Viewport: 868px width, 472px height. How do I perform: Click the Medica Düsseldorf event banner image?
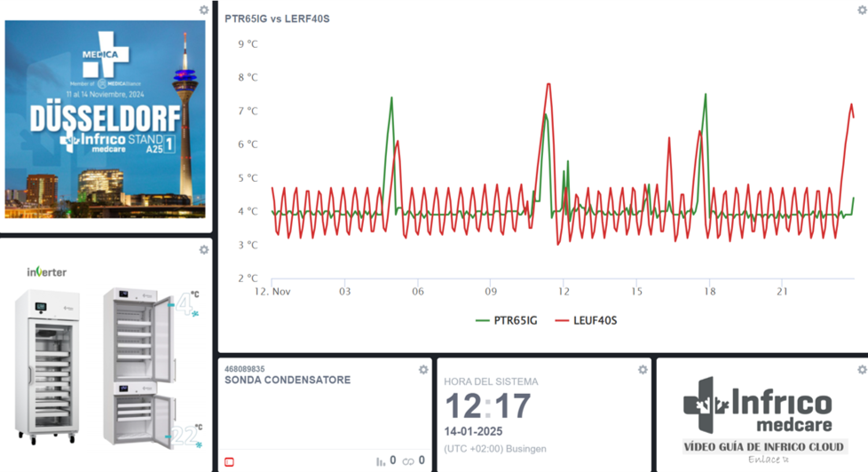point(106,119)
